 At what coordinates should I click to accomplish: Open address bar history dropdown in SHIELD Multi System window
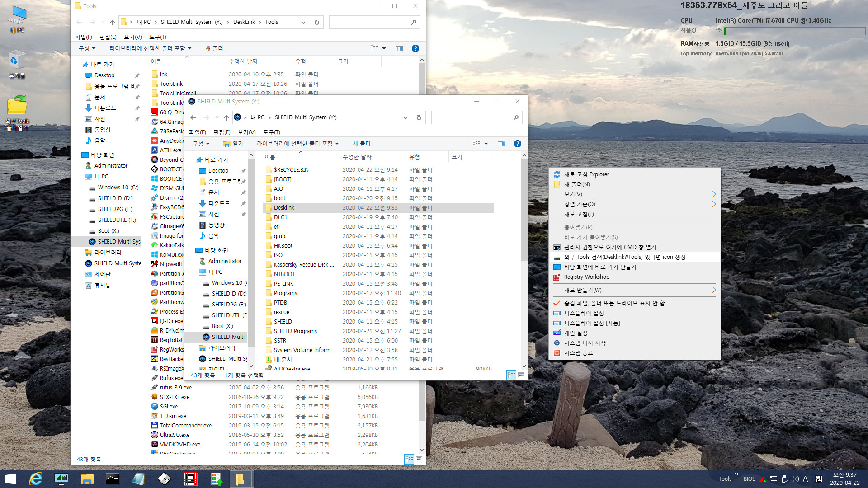pyautogui.click(x=405, y=117)
